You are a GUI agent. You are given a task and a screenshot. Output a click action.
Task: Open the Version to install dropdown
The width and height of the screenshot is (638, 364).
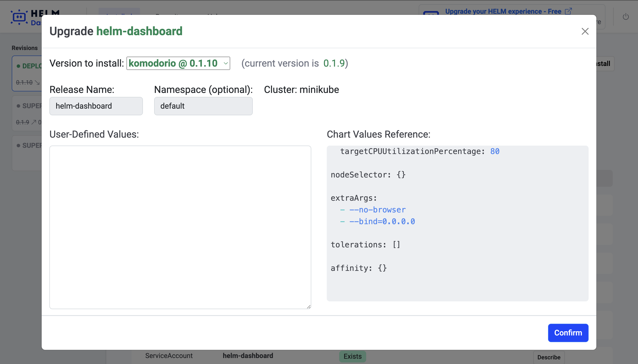click(178, 63)
